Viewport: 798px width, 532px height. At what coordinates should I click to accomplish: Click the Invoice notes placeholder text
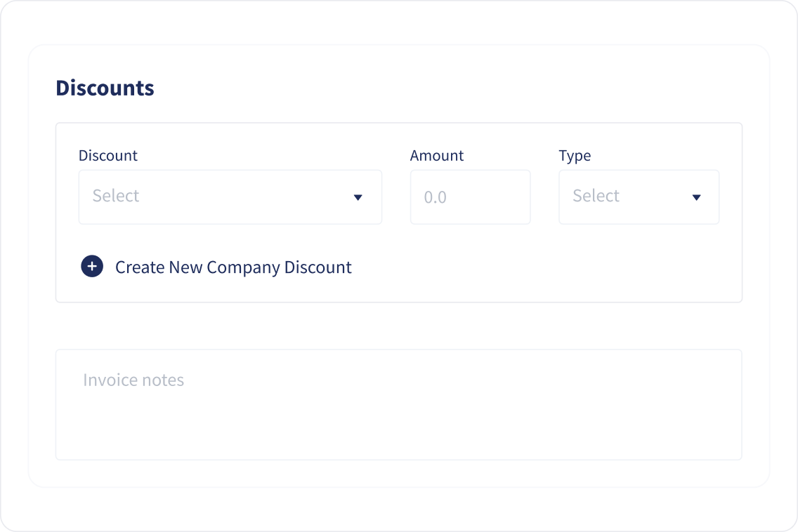pyautogui.click(x=133, y=380)
